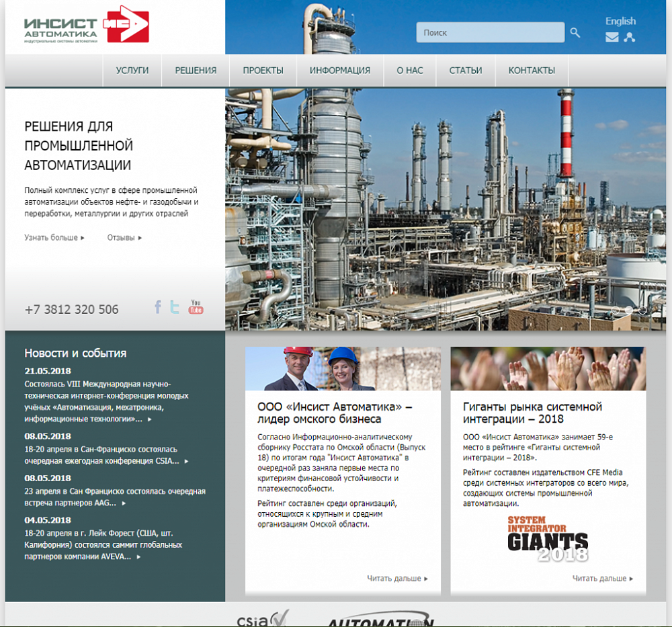Select the middle slideshow dot indicator
Screen dimensions: 672x627
pos(629,310)
